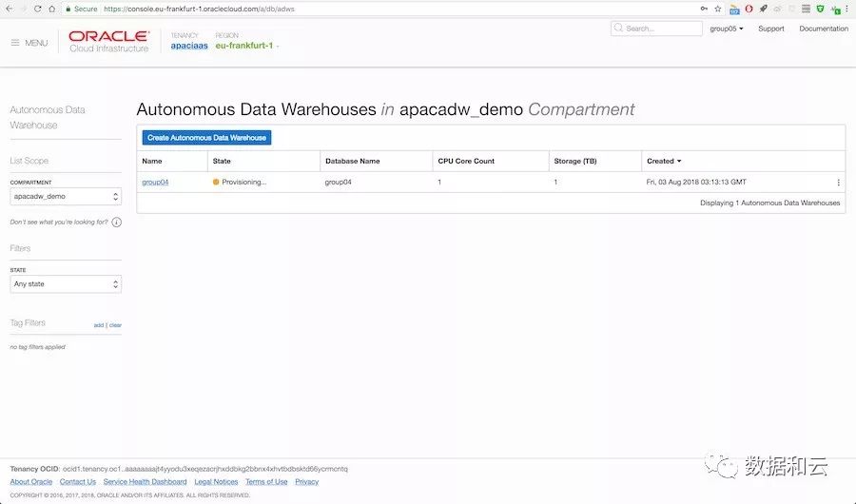Click the add tag filter link

coord(98,325)
